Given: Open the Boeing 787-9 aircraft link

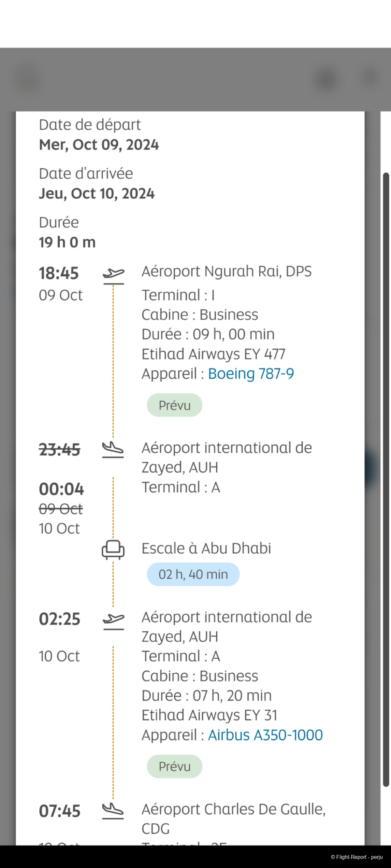Looking at the screenshot, I should (251, 374).
